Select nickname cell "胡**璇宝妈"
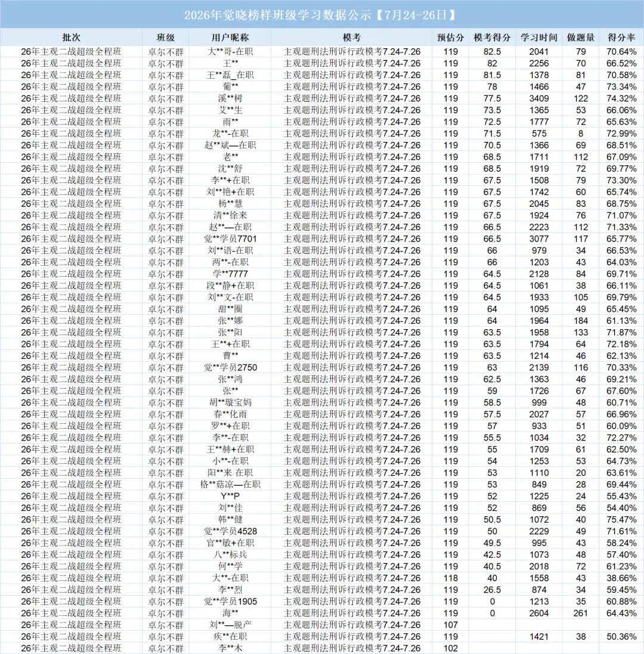The height and width of the screenshot is (654, 644). (x=230, y=402)
